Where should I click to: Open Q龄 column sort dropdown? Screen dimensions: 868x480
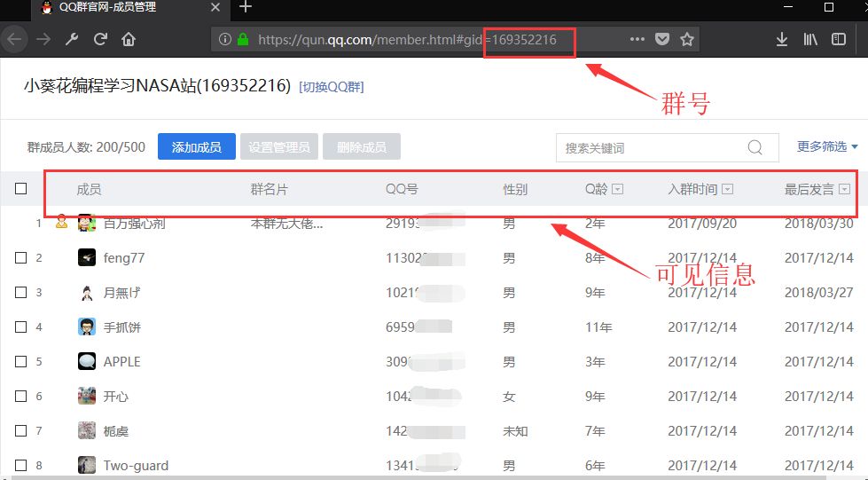click(618, 189)
